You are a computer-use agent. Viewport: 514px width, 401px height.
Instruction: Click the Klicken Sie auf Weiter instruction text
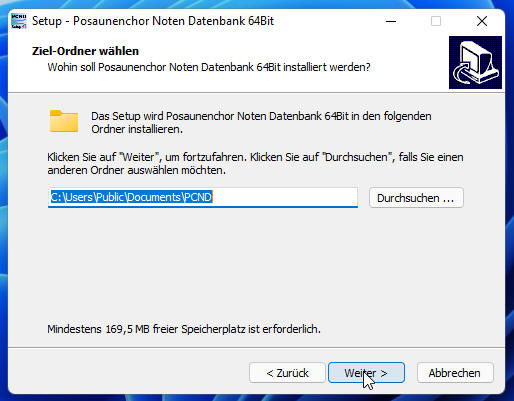tap(255, 163)
